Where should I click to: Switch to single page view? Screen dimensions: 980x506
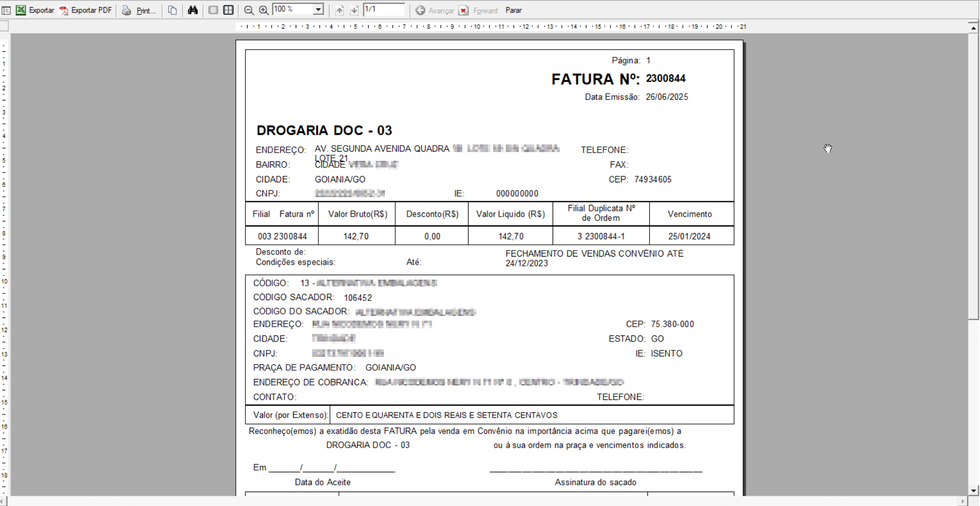tap(213, 10)
